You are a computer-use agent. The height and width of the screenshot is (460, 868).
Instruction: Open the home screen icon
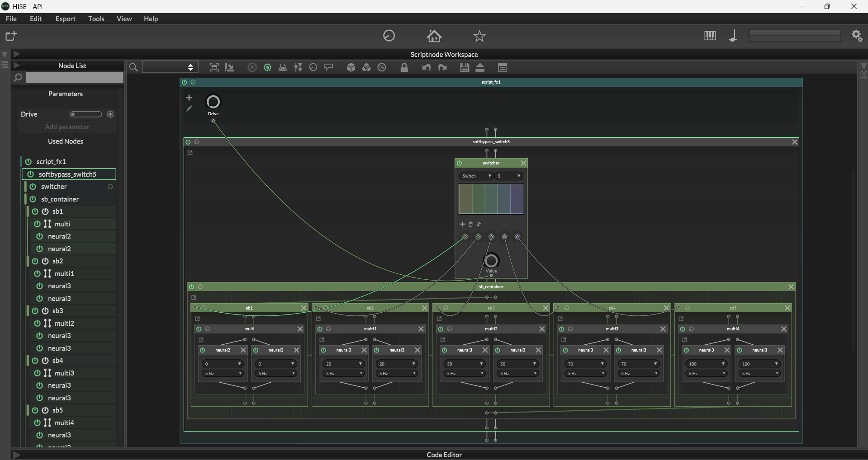click(x=434, y=36)
